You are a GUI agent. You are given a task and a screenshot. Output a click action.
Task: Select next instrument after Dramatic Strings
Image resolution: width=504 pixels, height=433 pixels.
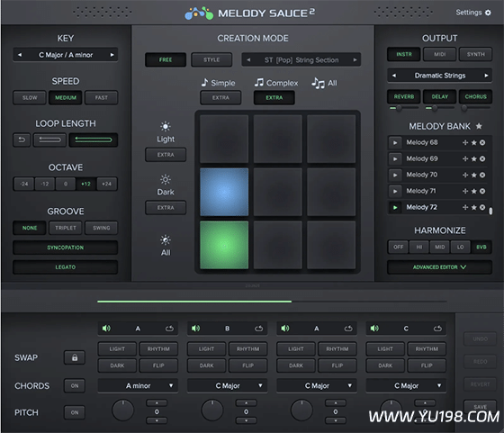pos(486,76)
